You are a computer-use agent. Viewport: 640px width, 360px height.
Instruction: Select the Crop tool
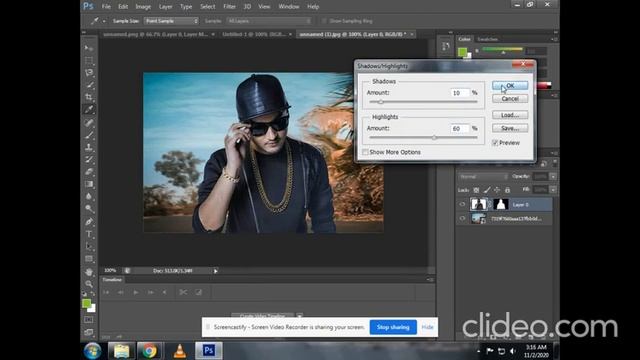[89, 97]
